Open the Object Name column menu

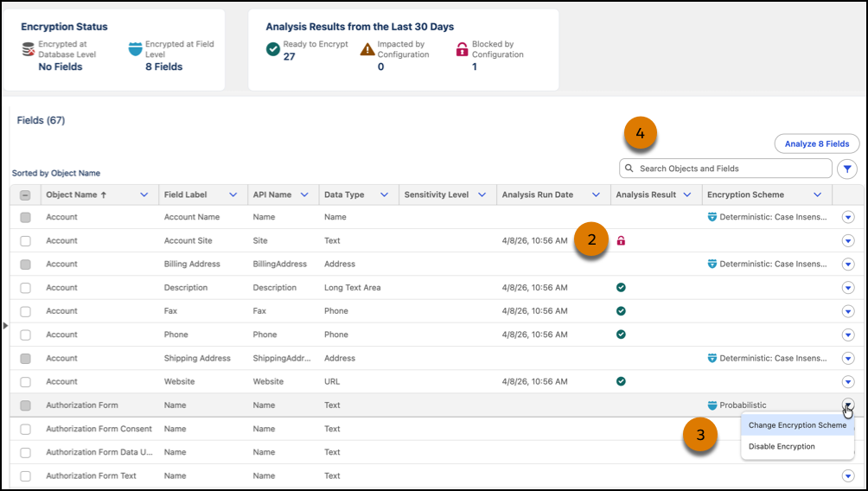(144, 194)
